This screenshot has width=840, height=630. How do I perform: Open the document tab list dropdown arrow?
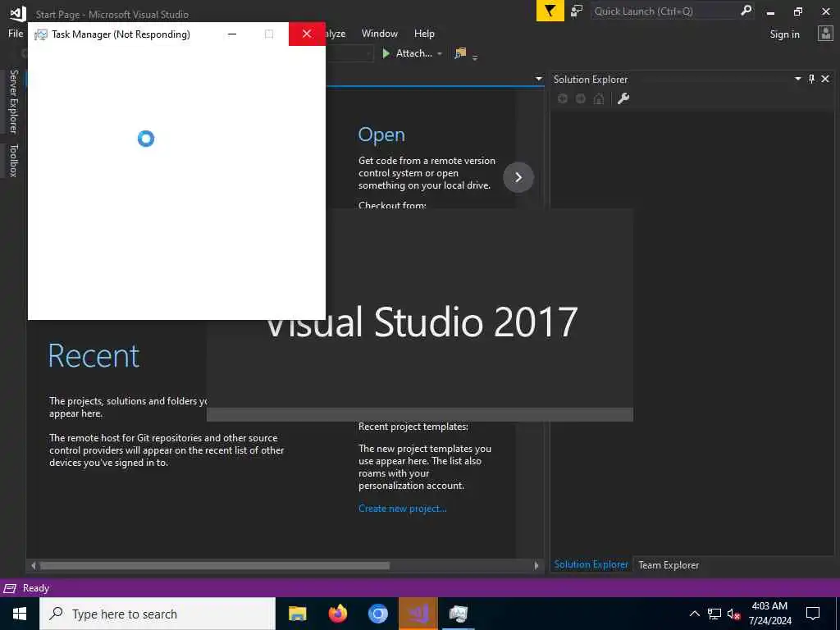click(x=538, y=79)
